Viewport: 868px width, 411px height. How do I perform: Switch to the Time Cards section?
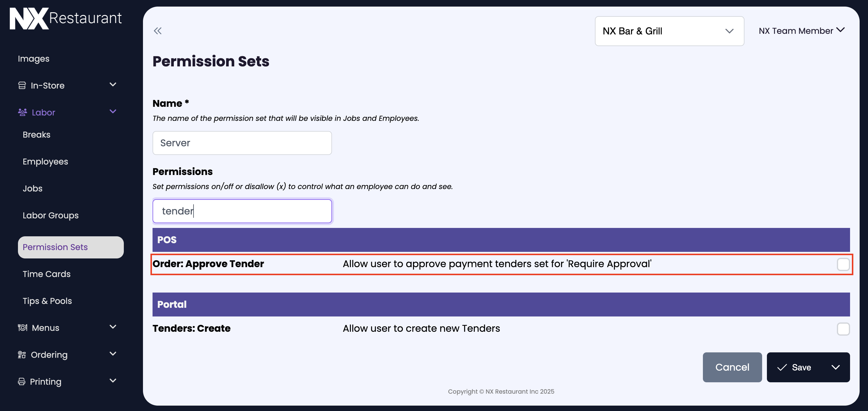click(46, 274)
